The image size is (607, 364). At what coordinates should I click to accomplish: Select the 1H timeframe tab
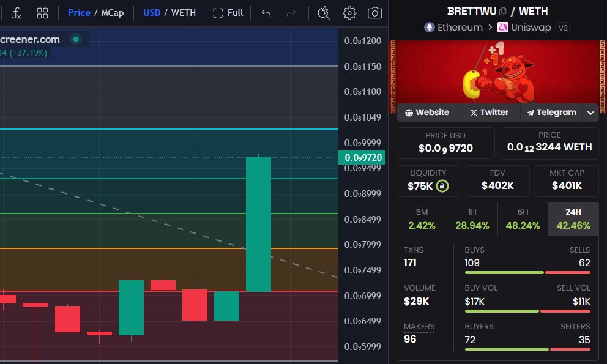tap(472, 219)
